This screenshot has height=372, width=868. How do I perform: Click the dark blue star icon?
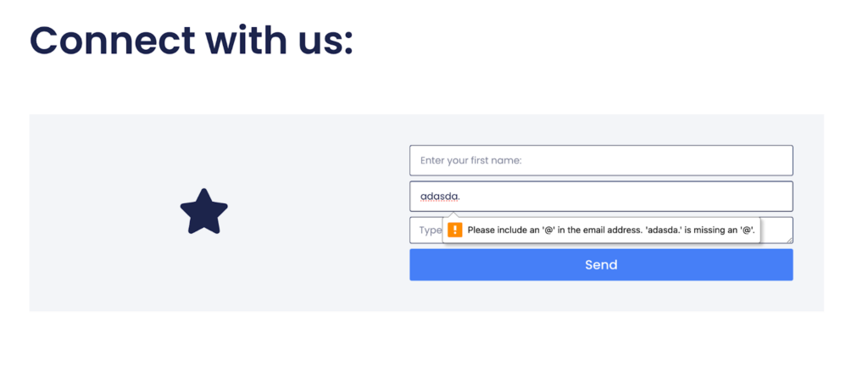tap(204, 212)
